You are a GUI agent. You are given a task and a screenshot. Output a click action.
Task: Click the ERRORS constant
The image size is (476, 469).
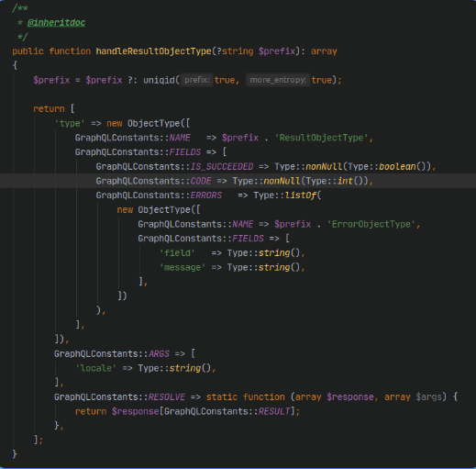point(206,195)
